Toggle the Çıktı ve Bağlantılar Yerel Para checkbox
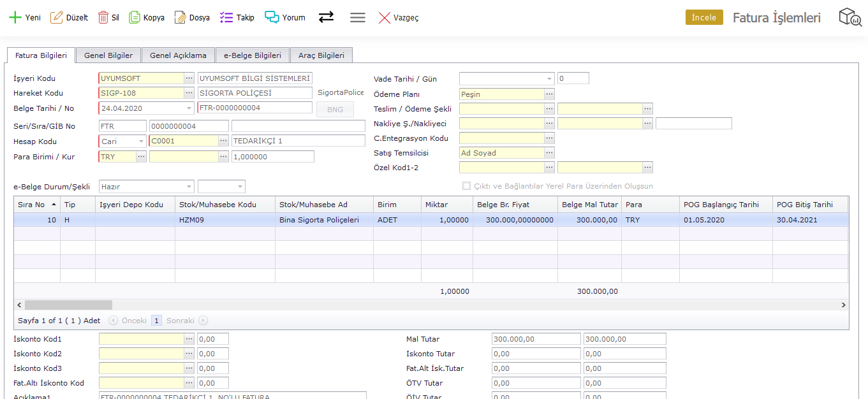This screenshot has height=399, width=868. pos(466,186)
